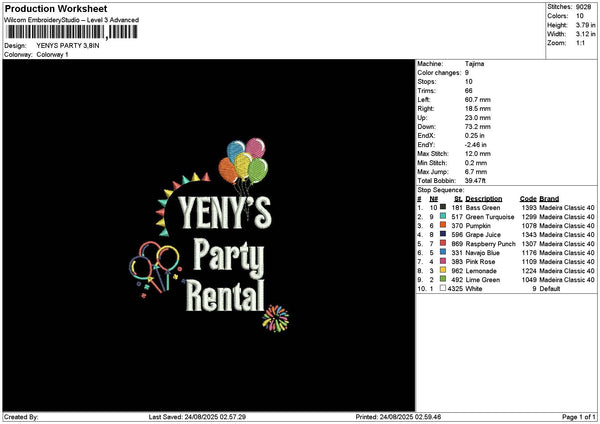Click the Raspberry Punch color swatch
Viewport: 600px width, 424px height.
click(x=443, y=243)
